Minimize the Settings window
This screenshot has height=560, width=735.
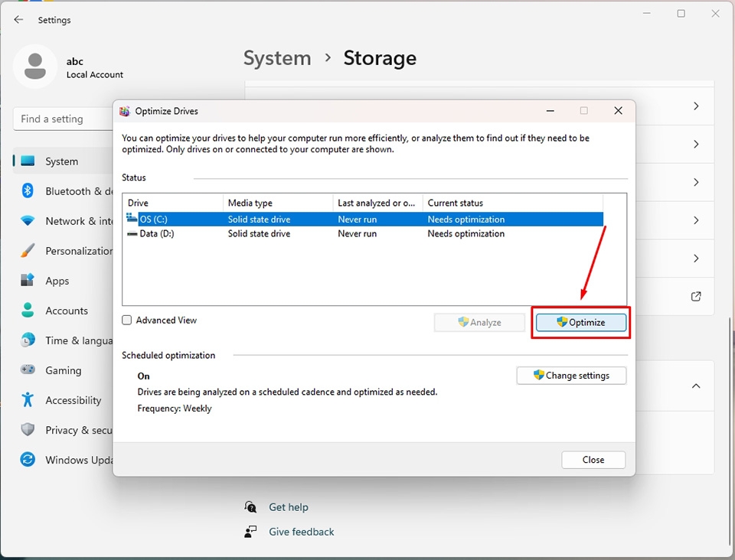point(648,14)
